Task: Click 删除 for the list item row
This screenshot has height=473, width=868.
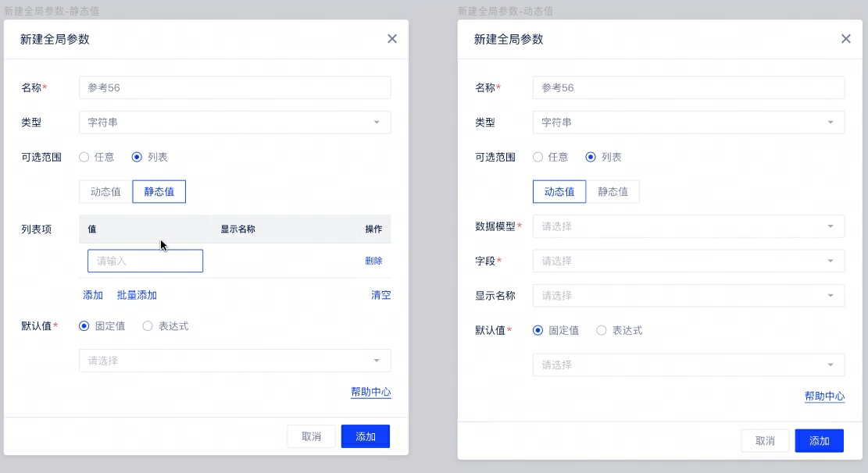Action: [x=373, y=261]
